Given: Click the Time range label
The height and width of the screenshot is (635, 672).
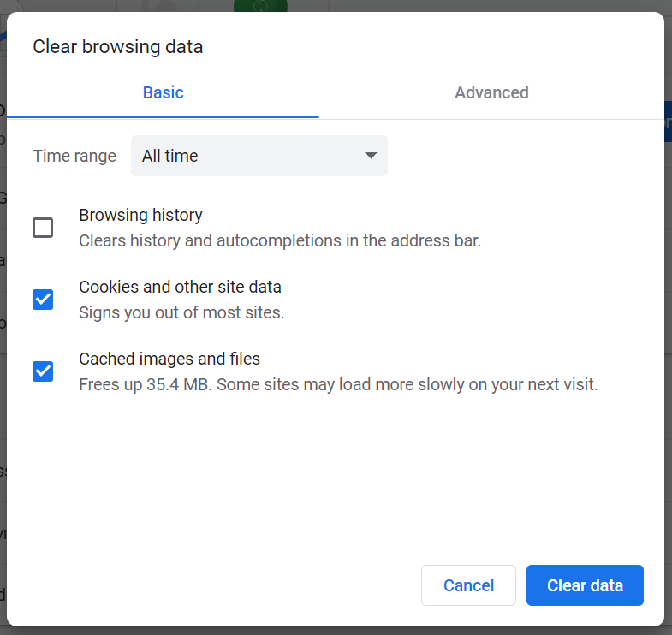Looking at the screenshot, I should point(74,156).
